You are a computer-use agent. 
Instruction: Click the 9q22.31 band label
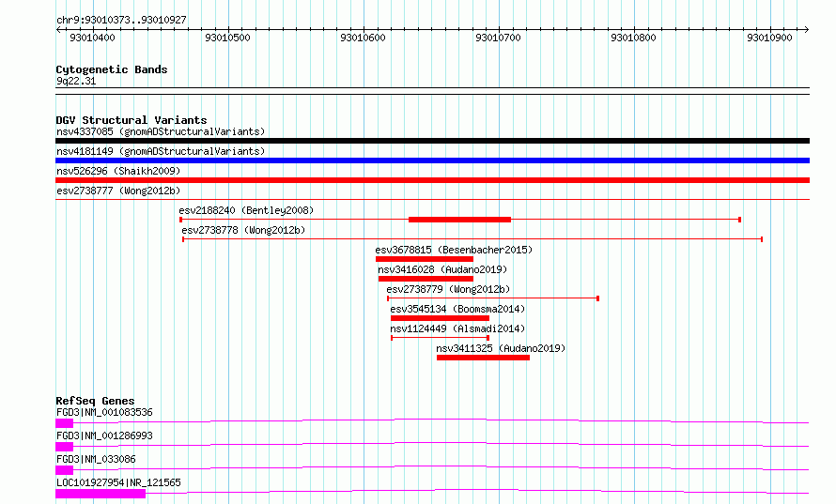point(76,81)
